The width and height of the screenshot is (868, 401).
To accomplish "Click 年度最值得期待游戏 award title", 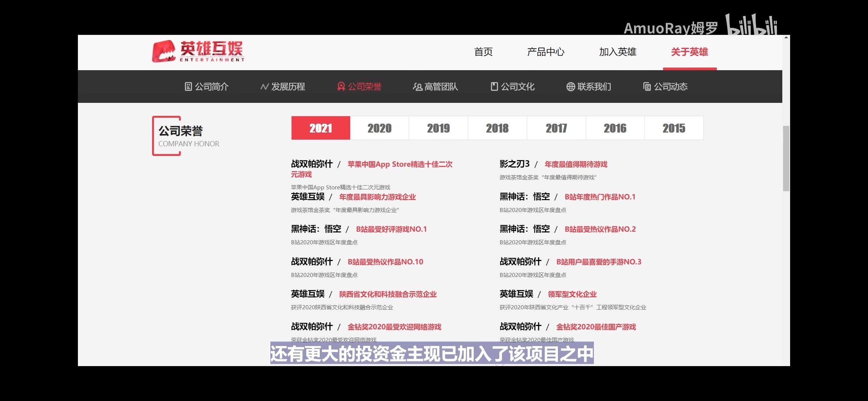I will (x=576, y=164).
